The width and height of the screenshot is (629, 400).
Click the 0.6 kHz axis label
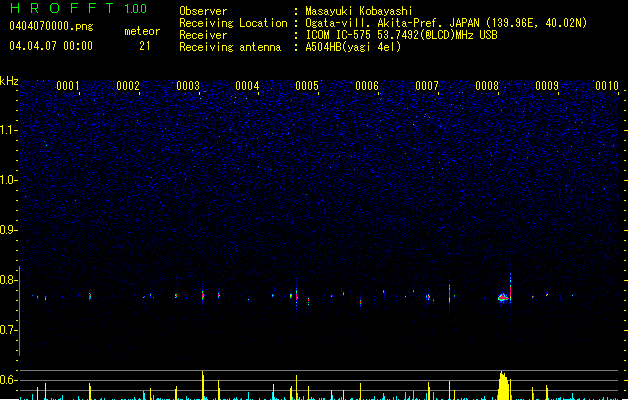[x=9, y=380]
